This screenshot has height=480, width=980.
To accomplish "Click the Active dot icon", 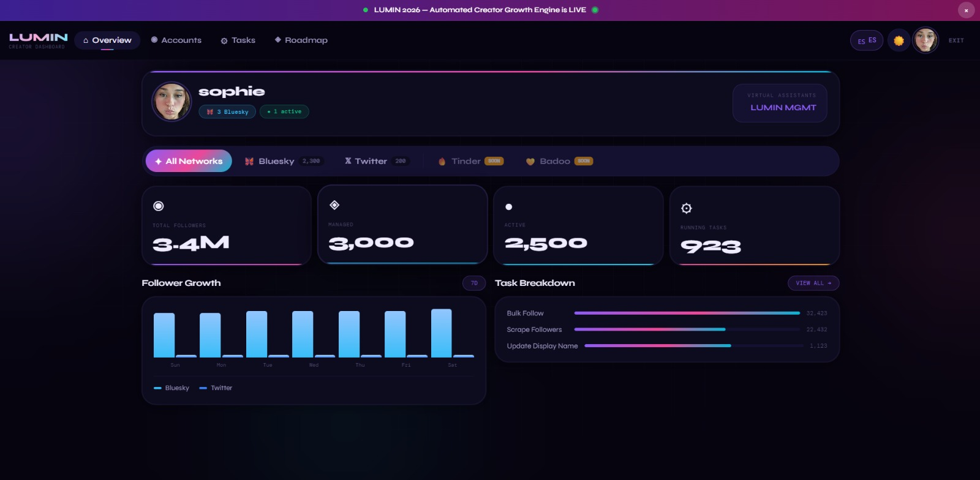I will point(508,207).
